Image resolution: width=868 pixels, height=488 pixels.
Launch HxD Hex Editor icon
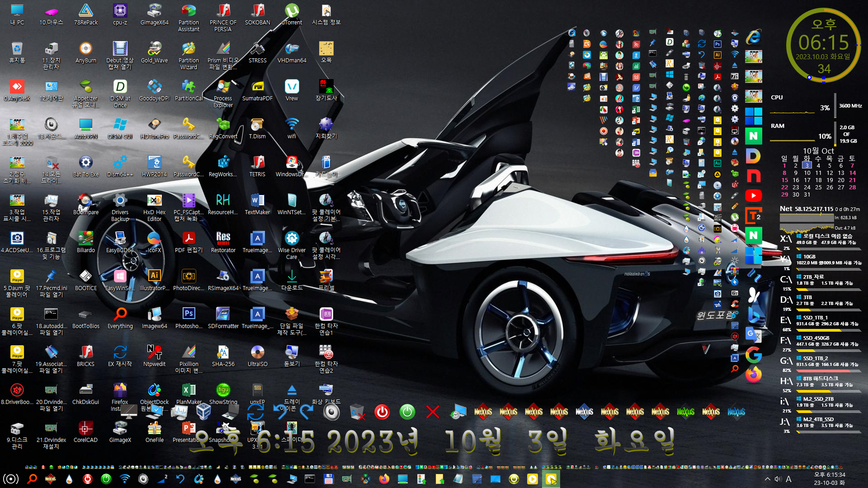tap(154, 207)
